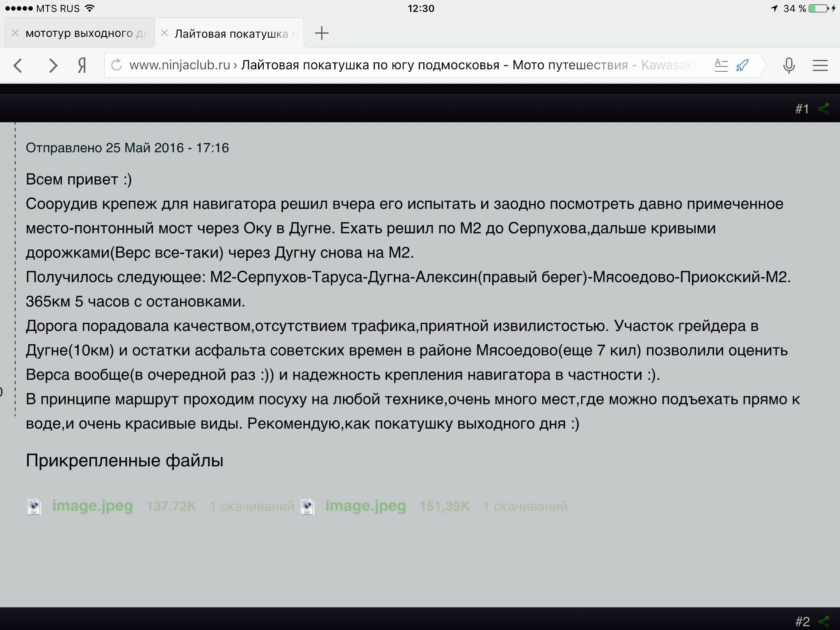
Task: Share post #2 via its share icon
Action: point(824,621)
